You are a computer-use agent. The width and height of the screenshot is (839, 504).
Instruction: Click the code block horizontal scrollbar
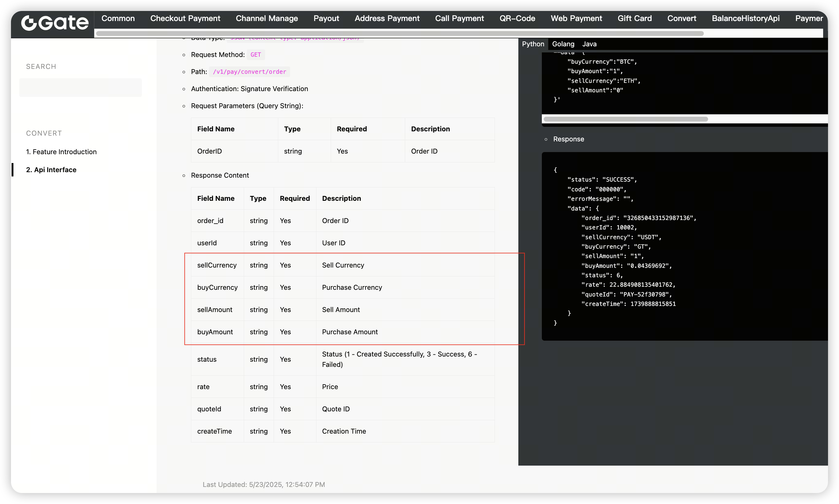[625, 119]
